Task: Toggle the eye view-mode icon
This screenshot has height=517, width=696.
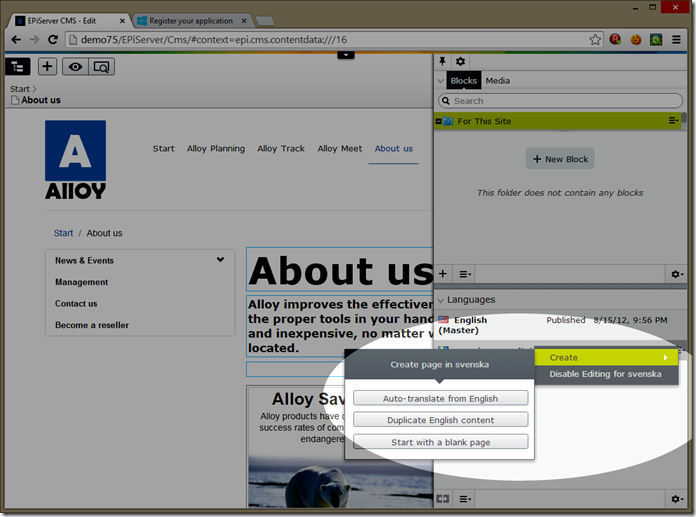Action: 75,66
